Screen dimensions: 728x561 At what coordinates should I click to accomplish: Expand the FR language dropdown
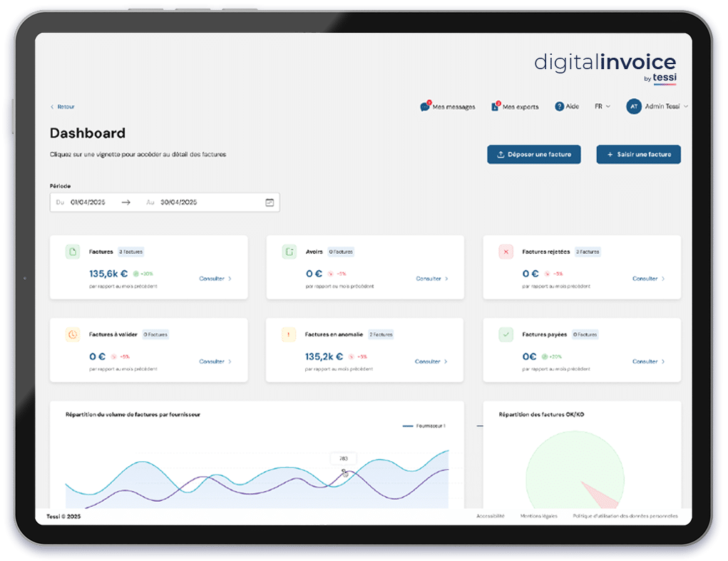pos(603,106)
